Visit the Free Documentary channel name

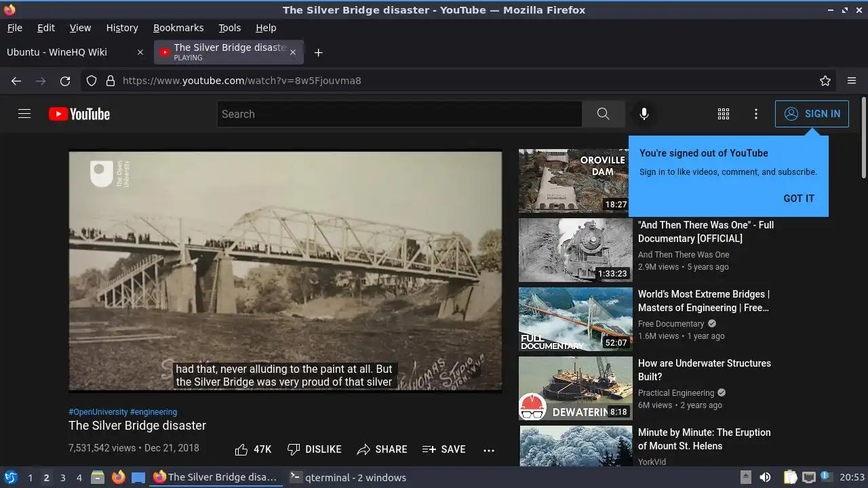(671, 324)
